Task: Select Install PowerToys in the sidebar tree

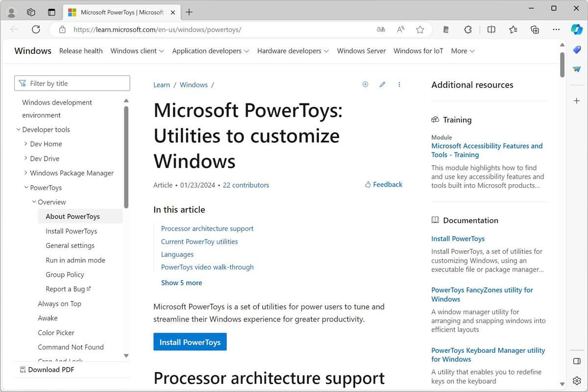Action: pos(72,231)
